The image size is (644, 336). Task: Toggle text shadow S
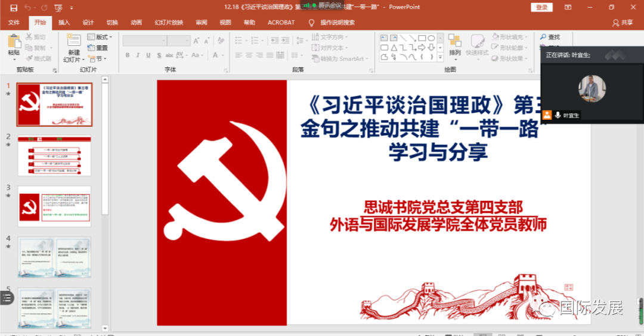point(159,55)
